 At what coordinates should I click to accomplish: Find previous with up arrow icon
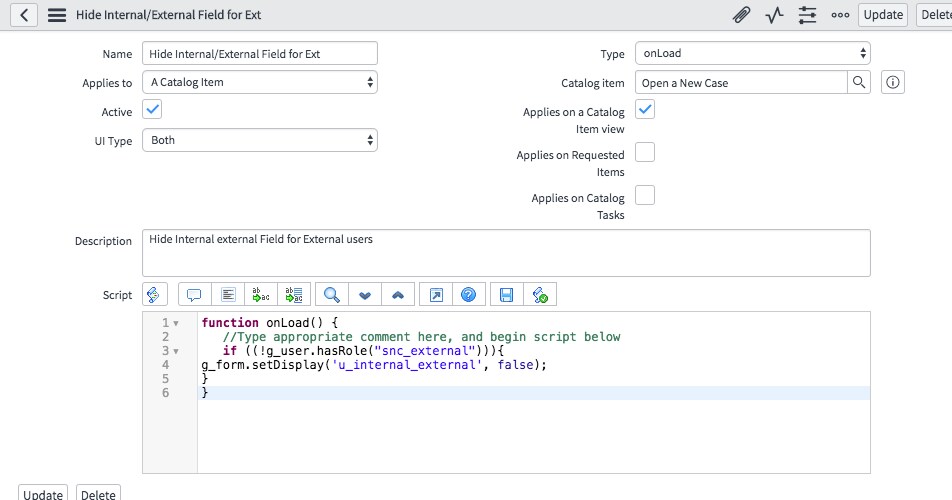pos(398,295)
